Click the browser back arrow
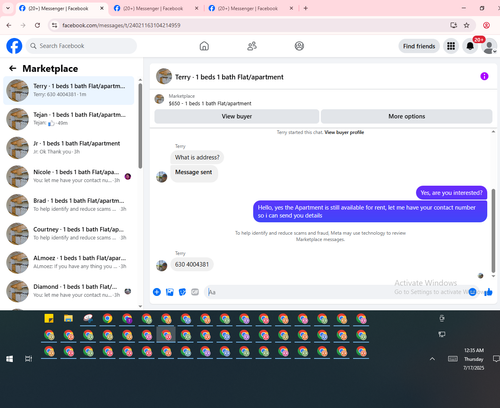The image size is (500, 408). 9,25
